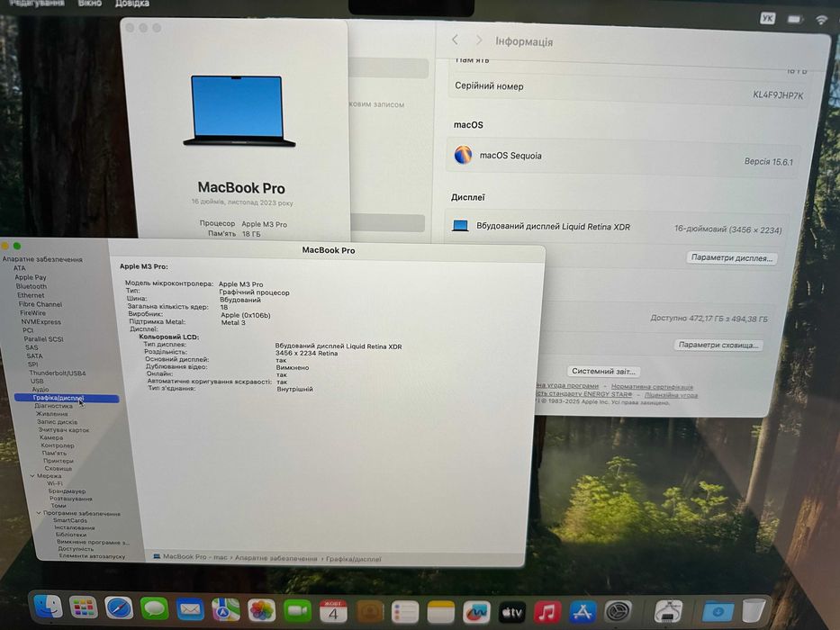Launch Safari from the Dock
The width and height of the screenshot is (840, 630).
click(x=119, y=608)
